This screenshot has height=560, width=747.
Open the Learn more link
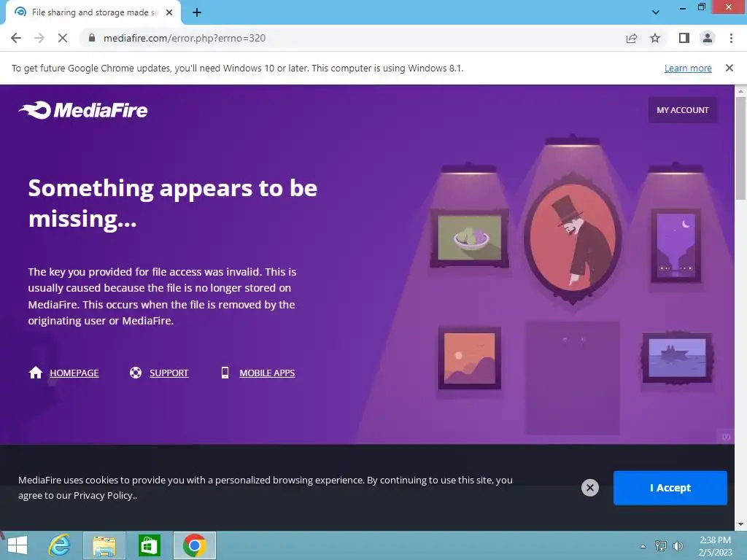click(688, 68)
